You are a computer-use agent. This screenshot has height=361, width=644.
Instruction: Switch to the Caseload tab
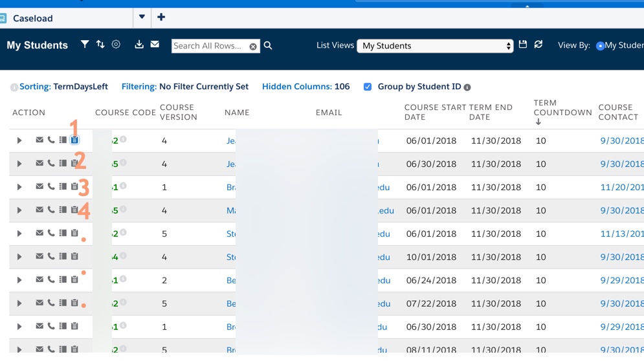coord(32,18)
